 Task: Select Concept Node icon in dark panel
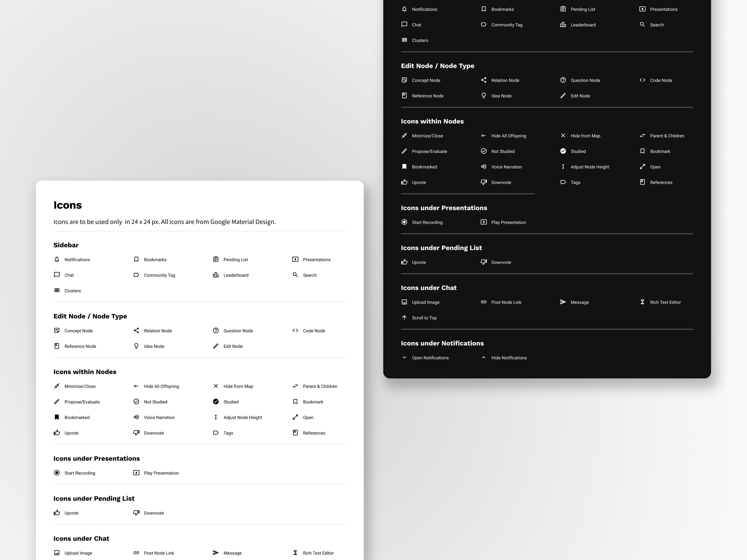(404, 80)
